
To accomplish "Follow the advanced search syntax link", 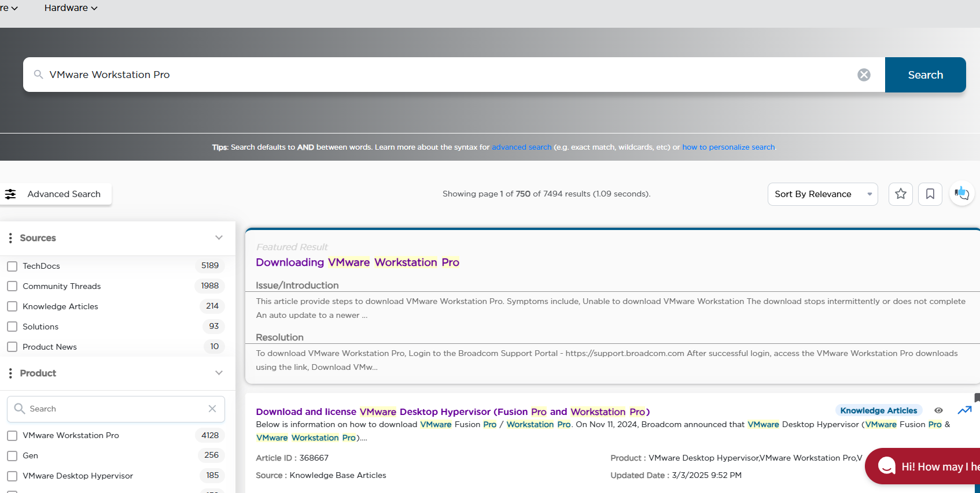I will (x=522, y=147).
